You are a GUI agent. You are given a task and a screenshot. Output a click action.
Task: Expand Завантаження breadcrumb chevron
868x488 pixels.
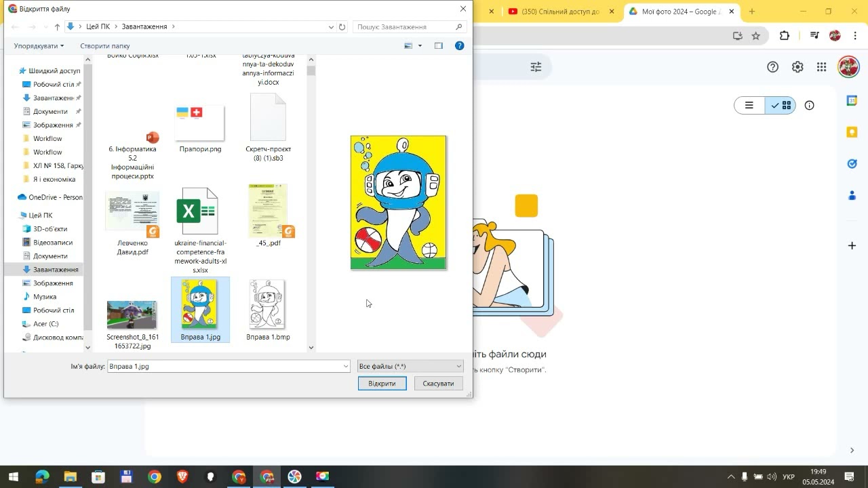[x=174, y=27]
